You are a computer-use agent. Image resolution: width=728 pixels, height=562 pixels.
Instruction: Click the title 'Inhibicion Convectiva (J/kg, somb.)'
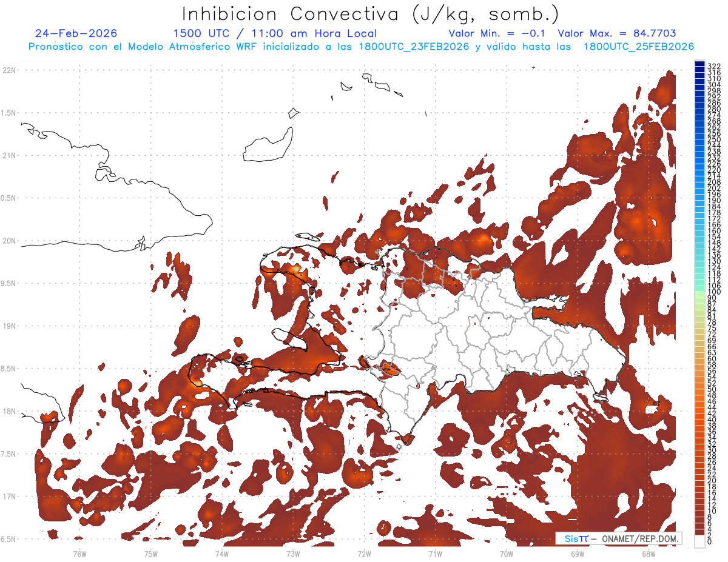coord(371,14)
